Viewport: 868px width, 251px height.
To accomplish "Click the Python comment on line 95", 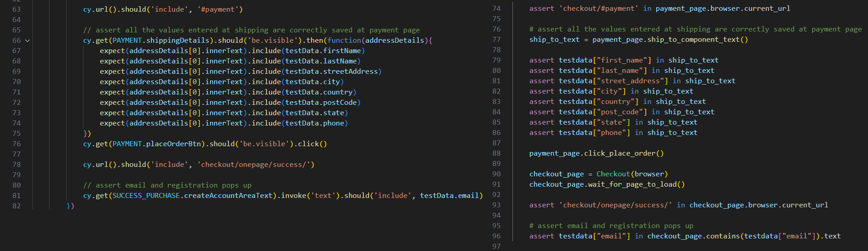I will [x=611, y=226].
